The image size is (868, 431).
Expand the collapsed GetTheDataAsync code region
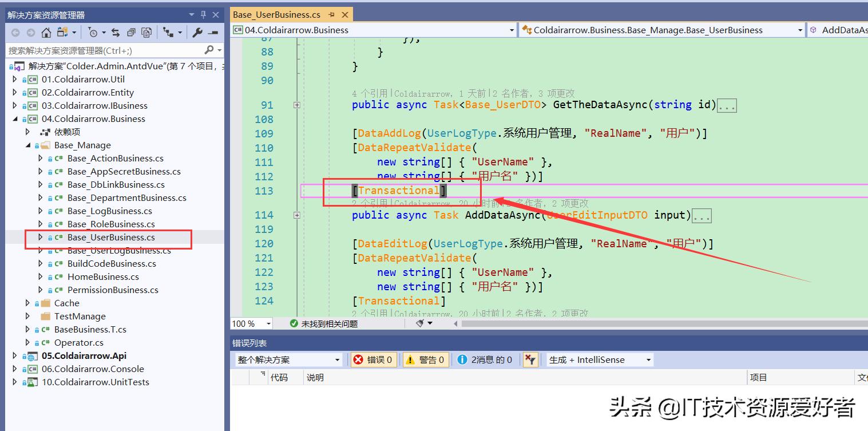[x=296, y=105]
